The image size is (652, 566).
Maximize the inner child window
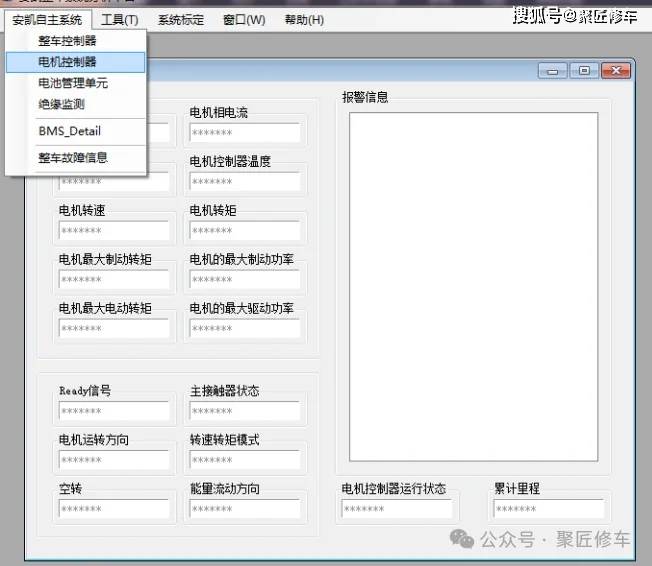[583, 70]
